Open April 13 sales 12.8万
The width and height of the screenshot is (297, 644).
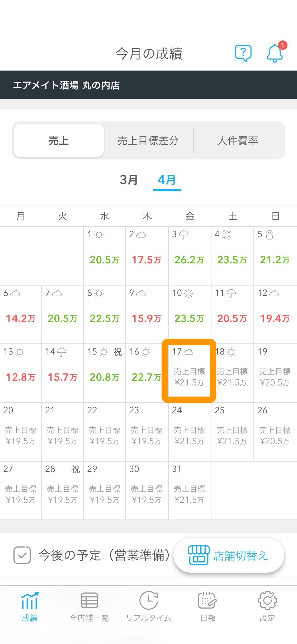click(x=21, y=377)
